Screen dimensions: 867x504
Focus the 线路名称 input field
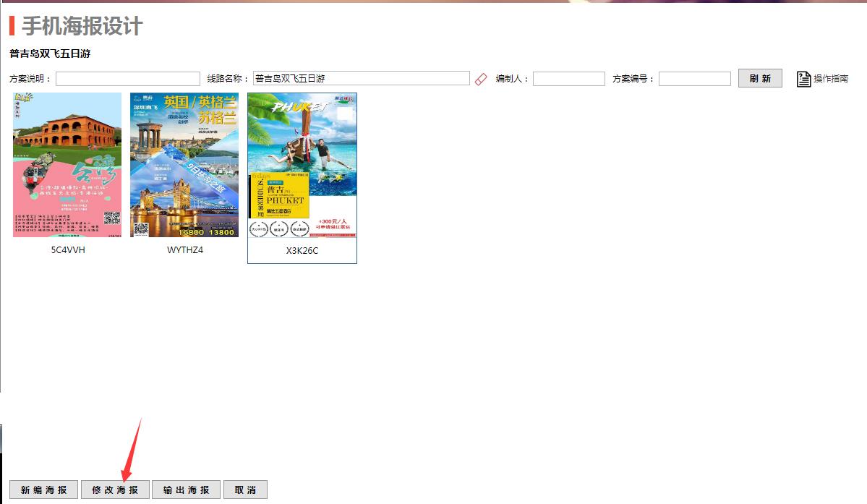pyautogui.click(x=361, y=79)
